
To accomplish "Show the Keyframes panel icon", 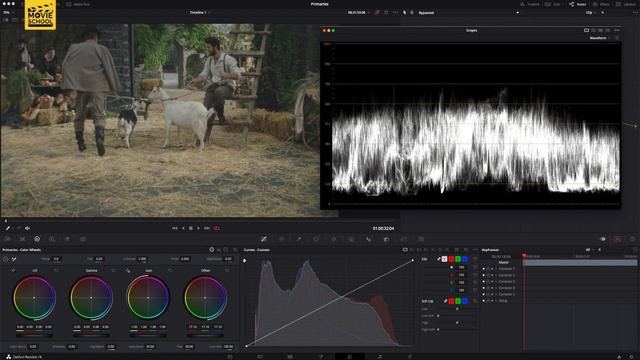I will point(603,239).
